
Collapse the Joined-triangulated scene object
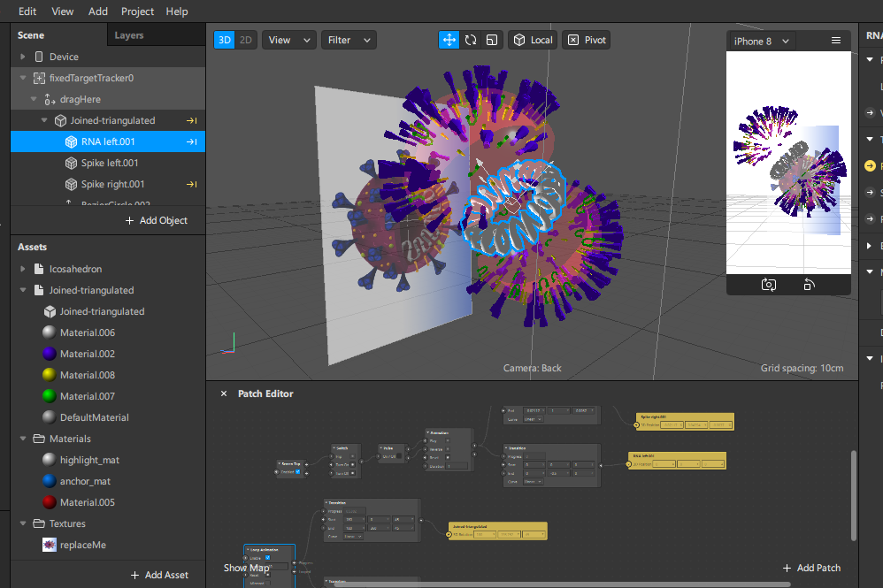pyautogui.click(x=44, y=120)
